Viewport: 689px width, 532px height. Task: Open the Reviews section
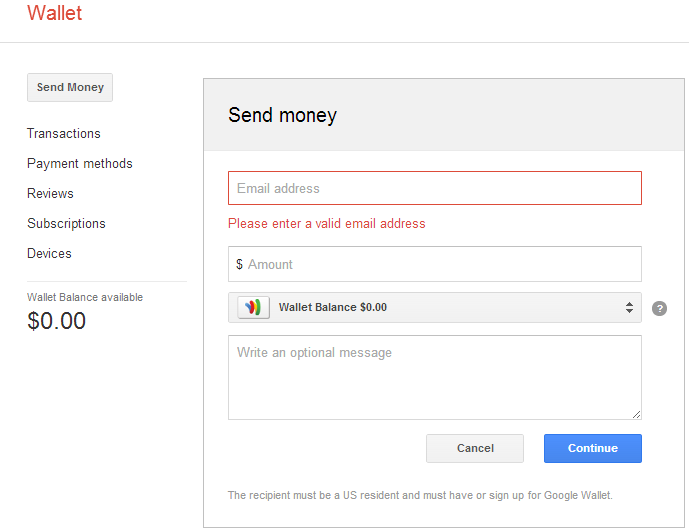(x=50, y=194)
